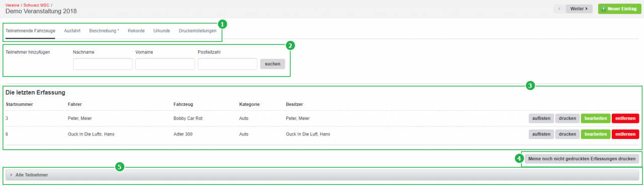Switch to the Ausfahrt tab
644x189 pixels.
point(72,31)
